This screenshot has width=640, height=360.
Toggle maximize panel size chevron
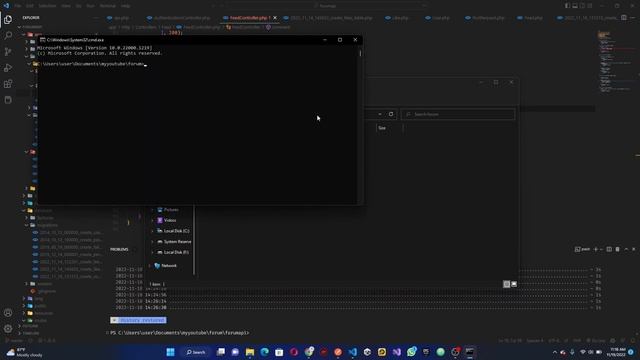[x=626, y=249]
